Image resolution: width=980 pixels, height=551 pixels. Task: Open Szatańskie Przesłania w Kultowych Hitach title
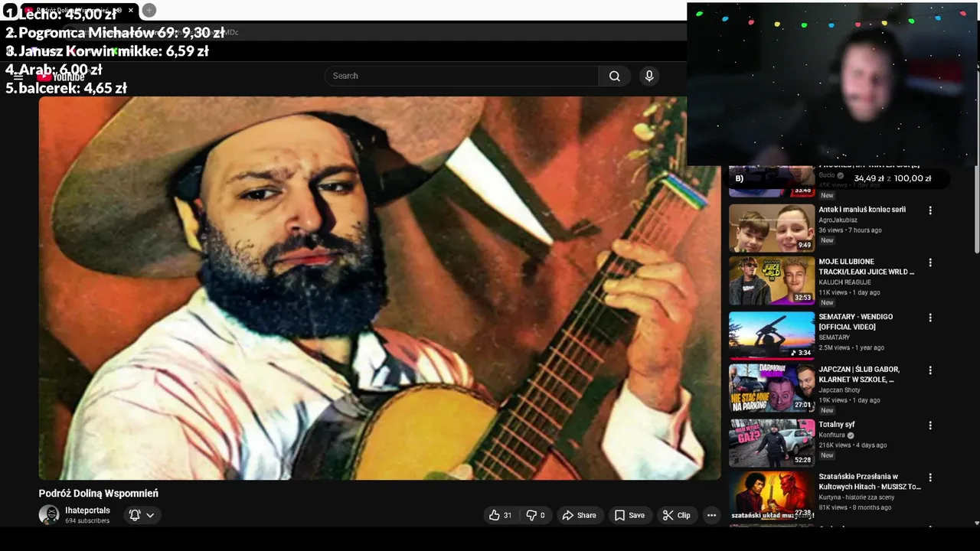pos(870,481)
